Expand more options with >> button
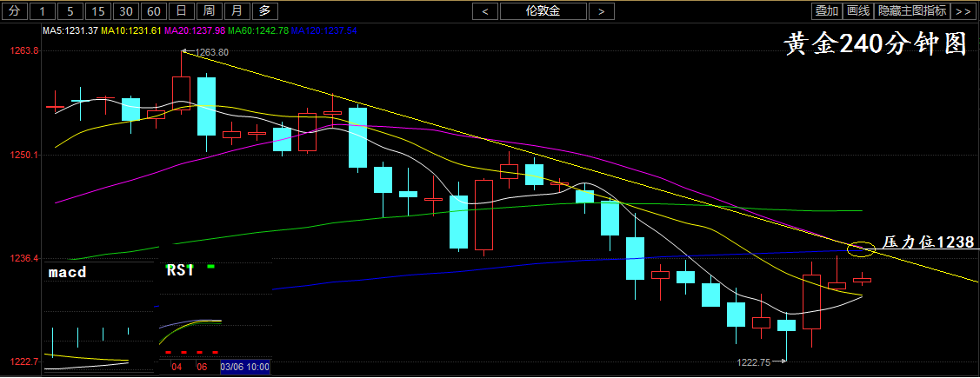This screenshot has width=980, height=378. [x=963, y=11]
